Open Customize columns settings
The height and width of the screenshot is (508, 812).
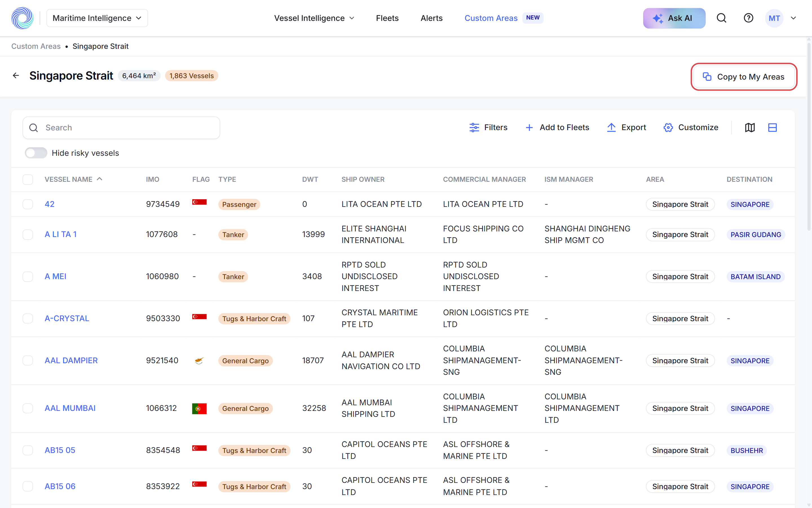[x=691, y=128]
